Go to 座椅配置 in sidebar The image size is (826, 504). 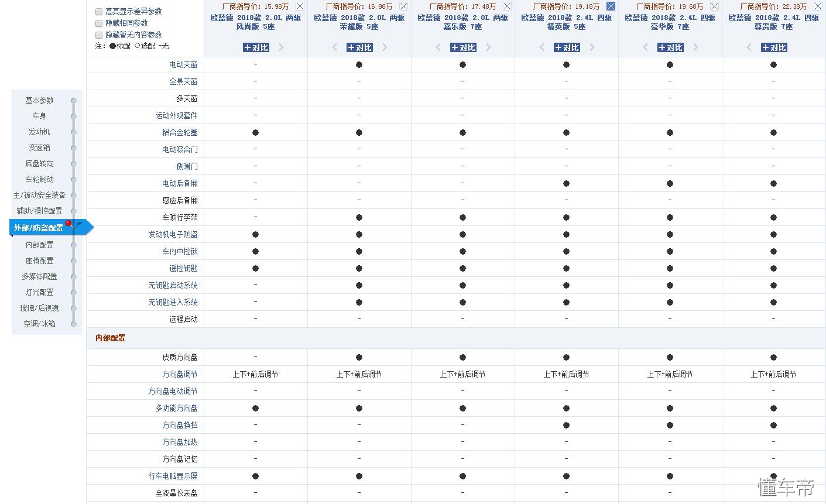pyautogui.click(x=39, y=260)
